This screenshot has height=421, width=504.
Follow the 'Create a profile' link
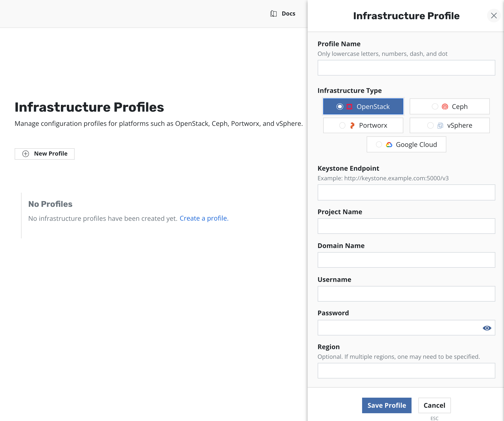tap(204, 218)
